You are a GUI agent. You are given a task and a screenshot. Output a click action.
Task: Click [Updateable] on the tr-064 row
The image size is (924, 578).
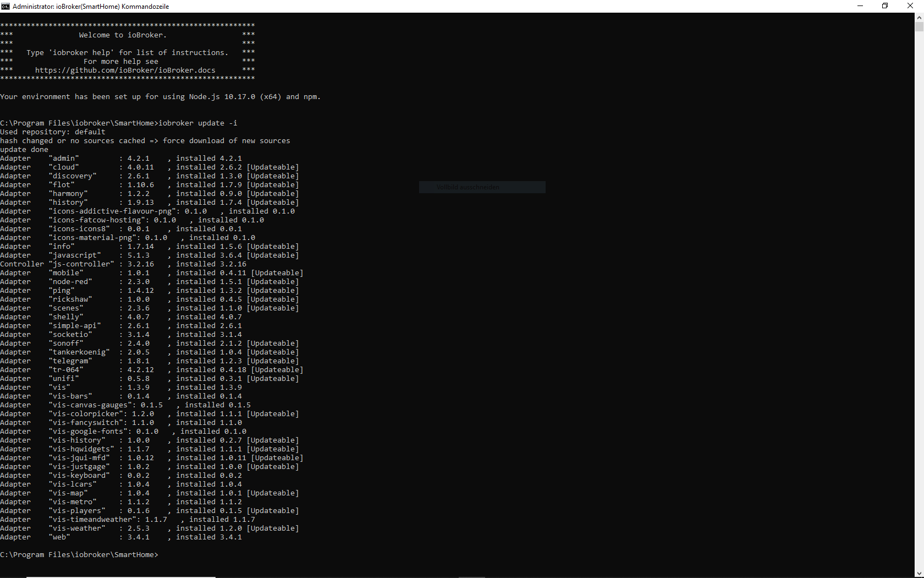coord(277,370)
